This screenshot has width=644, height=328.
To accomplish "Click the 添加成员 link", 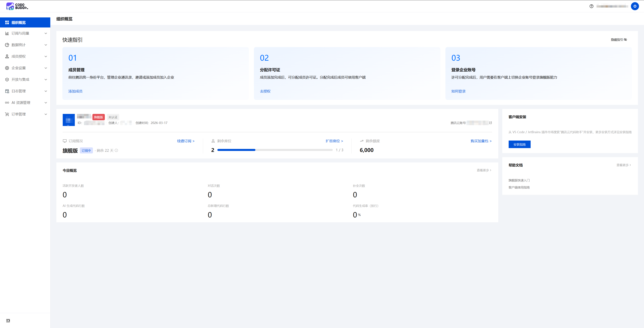I will 75,91.
